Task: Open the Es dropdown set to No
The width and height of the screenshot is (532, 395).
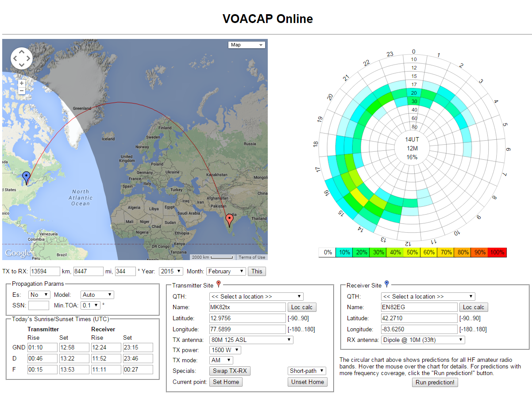Action: point(39,295)
